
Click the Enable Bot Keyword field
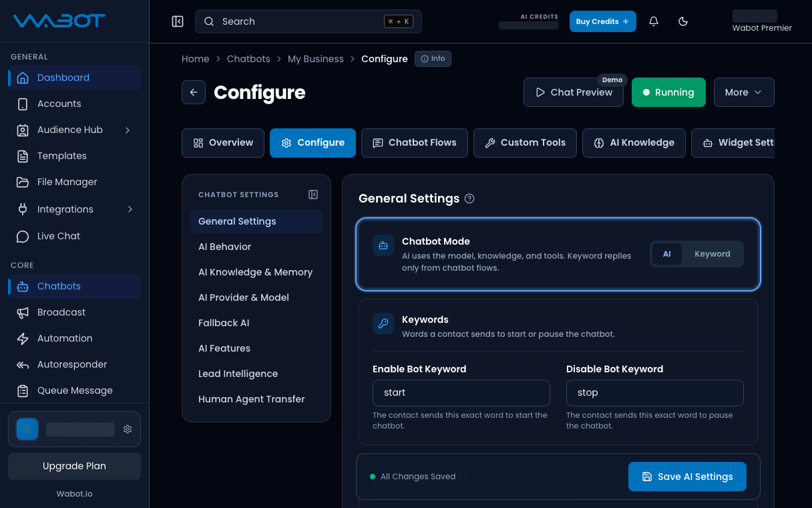[461, 393]
